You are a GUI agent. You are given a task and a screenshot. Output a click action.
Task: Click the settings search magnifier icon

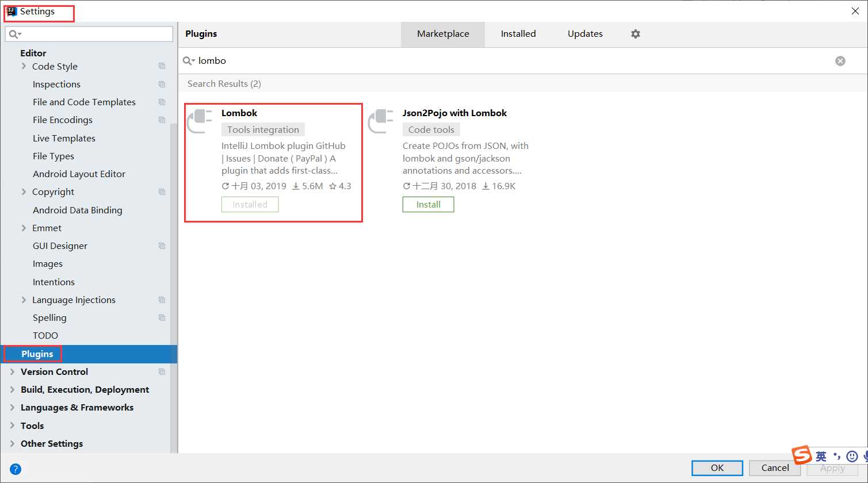14,34
